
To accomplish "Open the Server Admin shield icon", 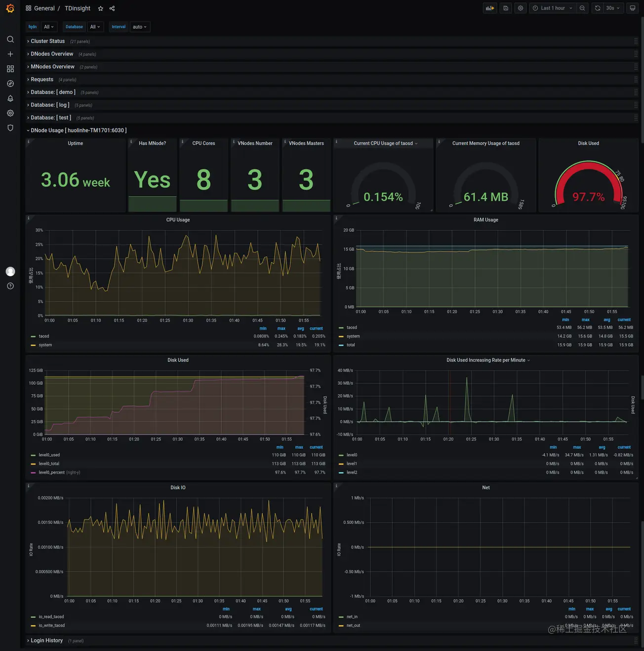I will [10, 128].
